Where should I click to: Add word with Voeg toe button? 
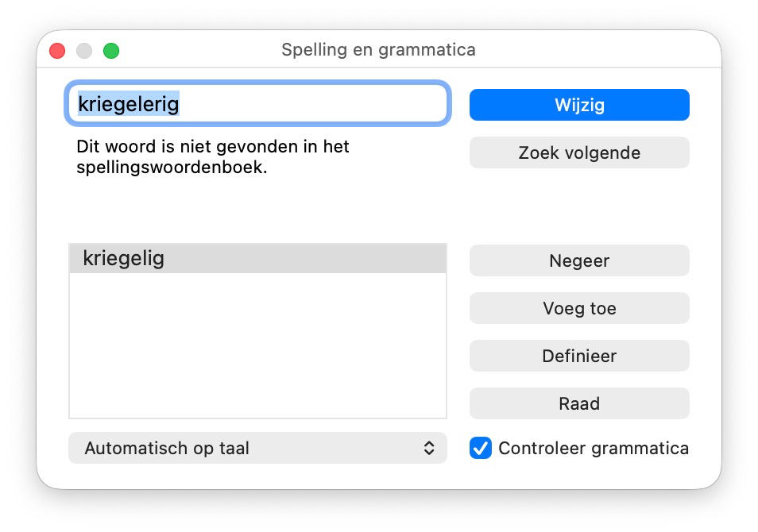tap(579, 308)
